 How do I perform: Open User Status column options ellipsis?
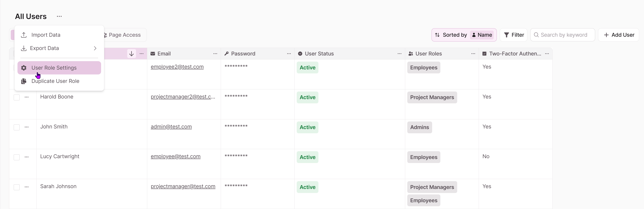click(x=399, y=54)
